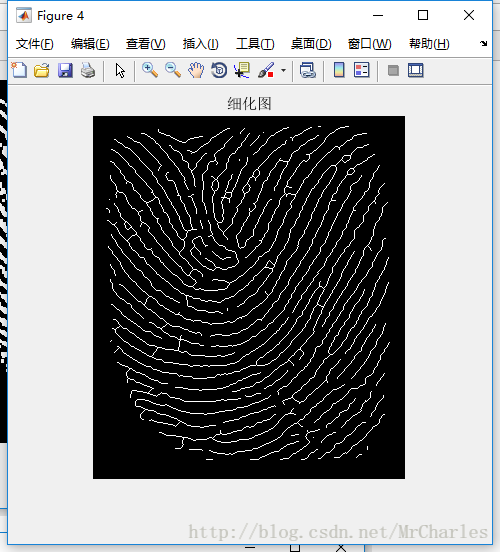This screenshot has width=500, height=552.
Task: Click the 细化图 plot title
Action: coord(249,104)
